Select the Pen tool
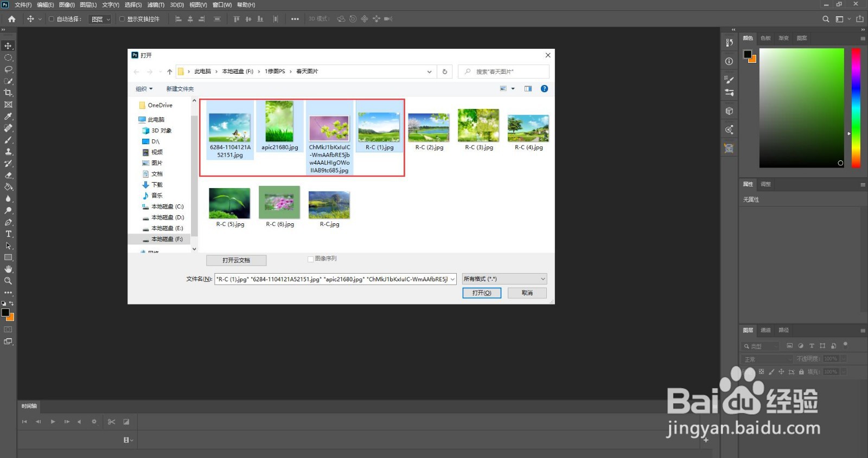868x458 pixels. point(8,222)
